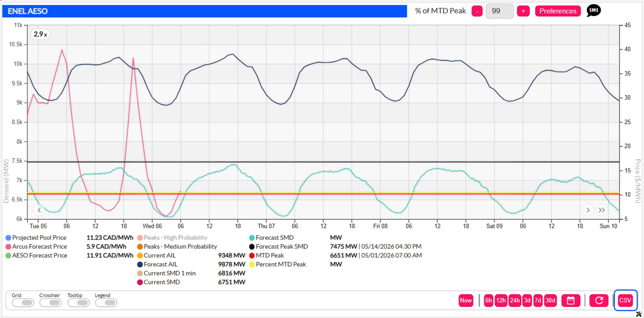
Task: Open the calendar date picker
Action: click(x=571, y=300)
